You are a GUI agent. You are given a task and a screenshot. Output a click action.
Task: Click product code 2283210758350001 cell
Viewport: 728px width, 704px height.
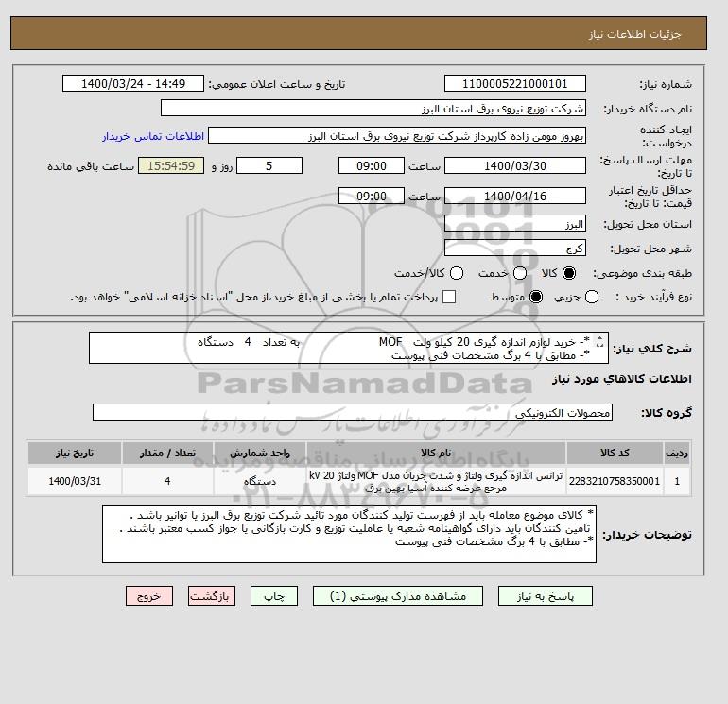[x=615, y=481]
